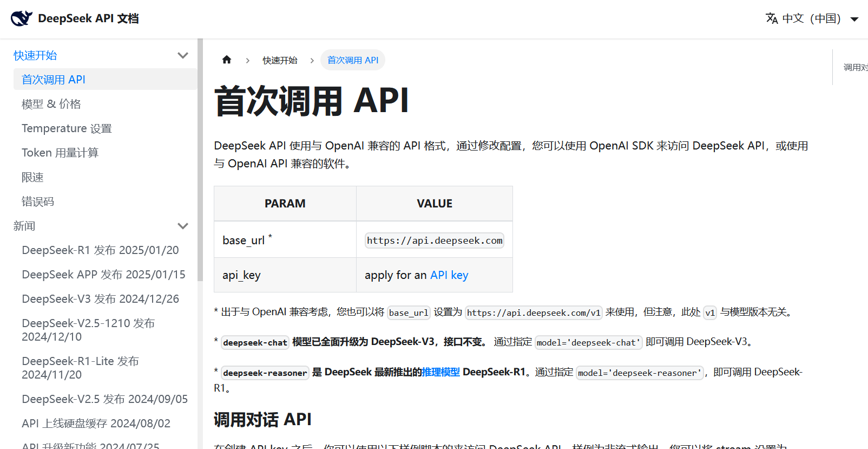Screen dimensions: 868x449
Task: Open 模型 & 价格 sidebar page
Action: (x=51, y=104)
